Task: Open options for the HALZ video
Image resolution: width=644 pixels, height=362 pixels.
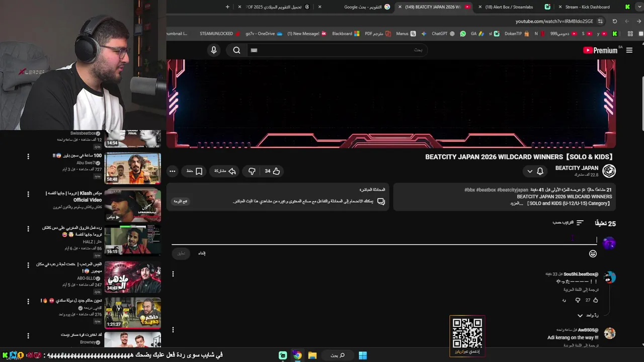Action: click(x=28, y=229)
